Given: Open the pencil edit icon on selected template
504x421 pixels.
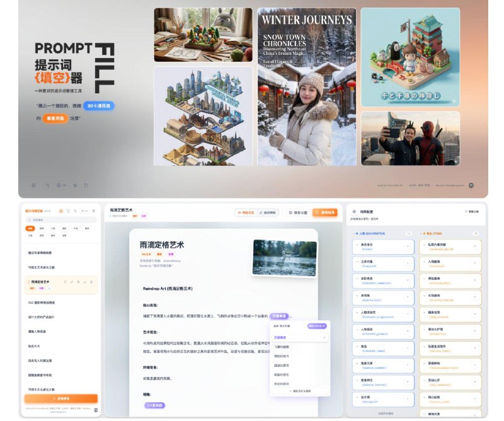Looking at the screenshot, I should coord(72,281).
